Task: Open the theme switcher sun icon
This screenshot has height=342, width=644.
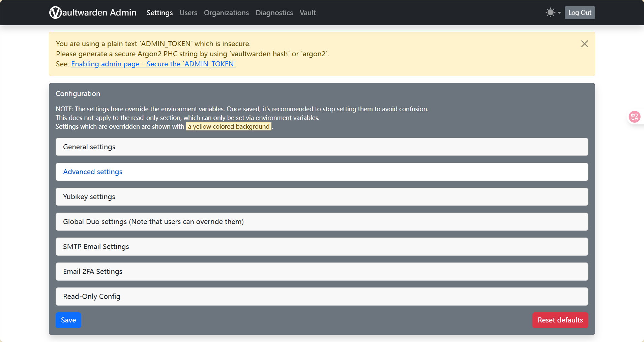Action: pyautogui.click(x=550, y=13)
